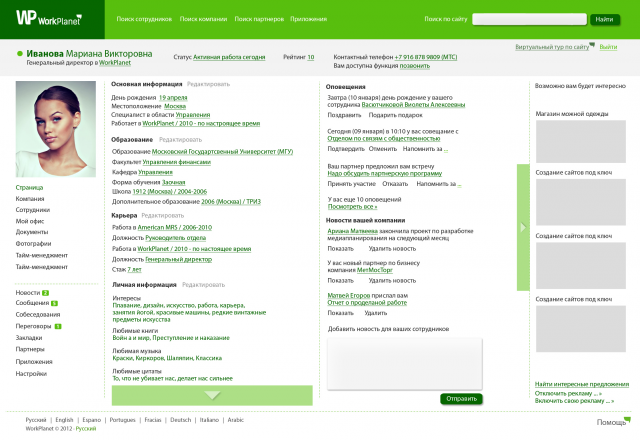The height and width of the screenshot is (440, 640).
Task: Click the позвонить call link
Action: (415, 66)
